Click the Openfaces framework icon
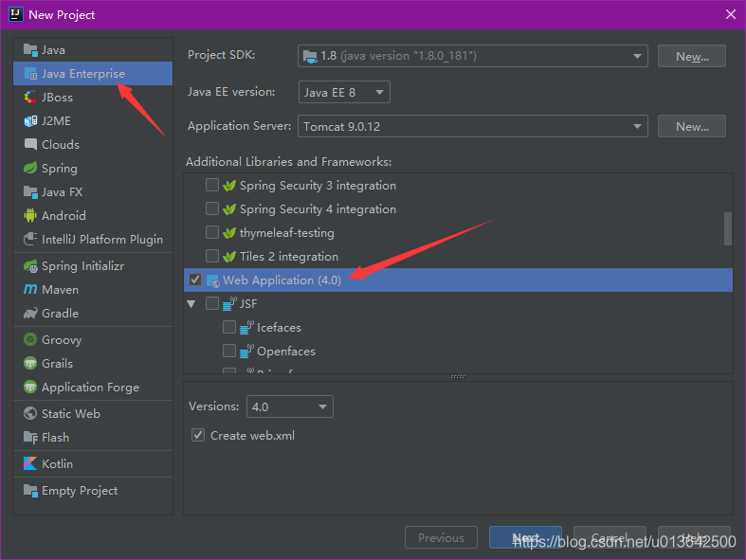The image size is (746, 560). tap(246, 352)
